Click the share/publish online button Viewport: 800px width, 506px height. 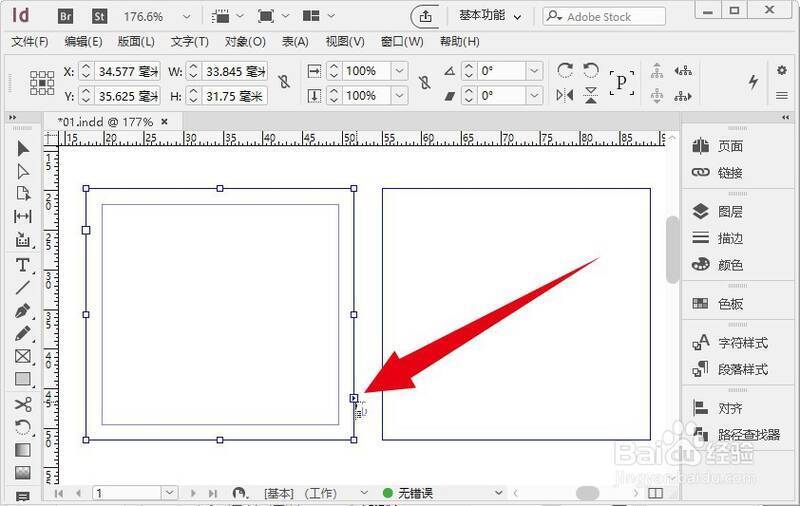tap(425, 17)
